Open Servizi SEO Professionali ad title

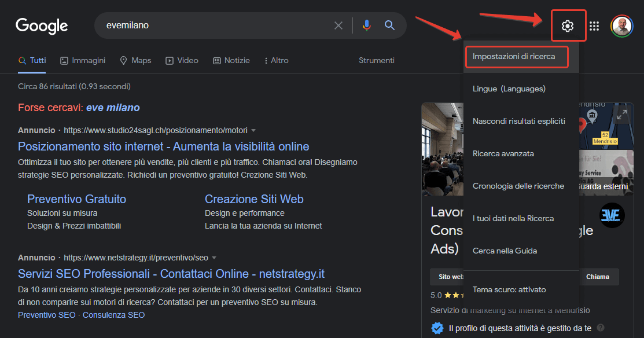click(171, 274)
